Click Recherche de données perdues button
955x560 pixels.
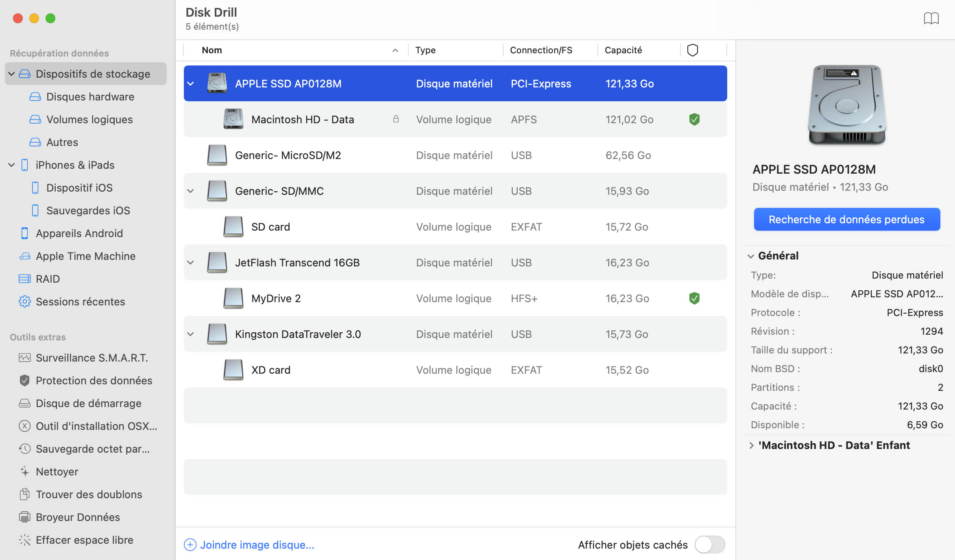click(846, 219)
